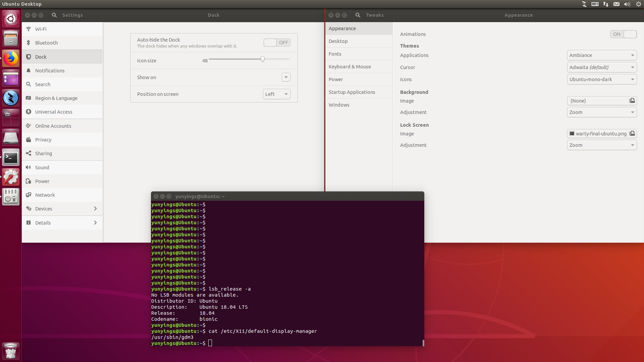644x362 pixels.
Task: Open Startup Applications in Tweaks
Action: click(359, 92)
